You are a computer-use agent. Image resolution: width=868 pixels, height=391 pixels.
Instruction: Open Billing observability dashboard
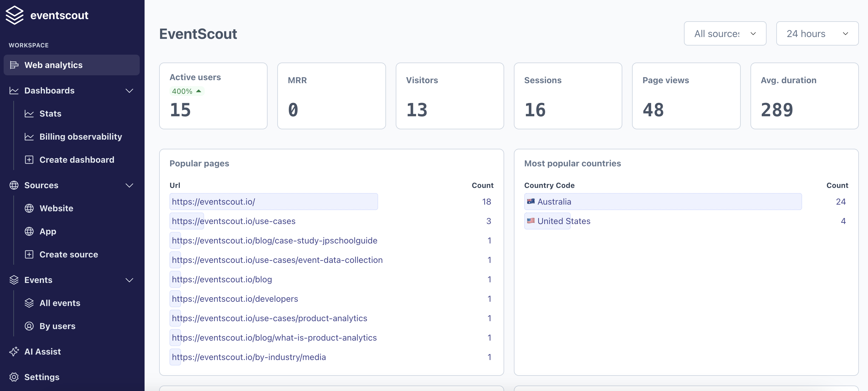[x=80, y=137]
